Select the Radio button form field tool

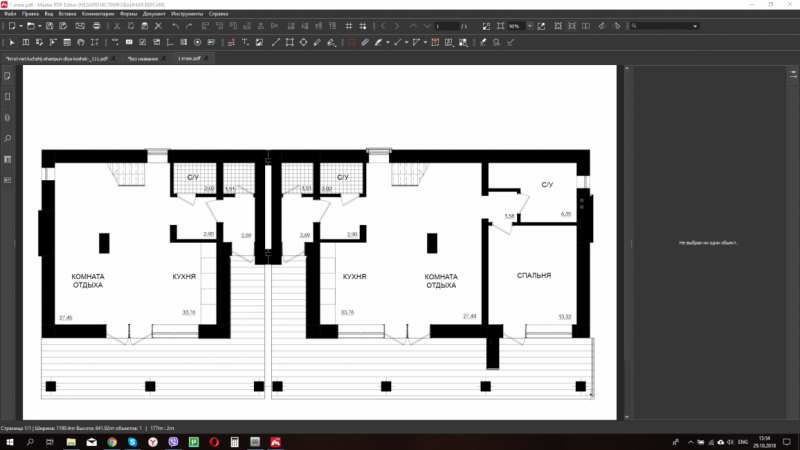(197, 42)
